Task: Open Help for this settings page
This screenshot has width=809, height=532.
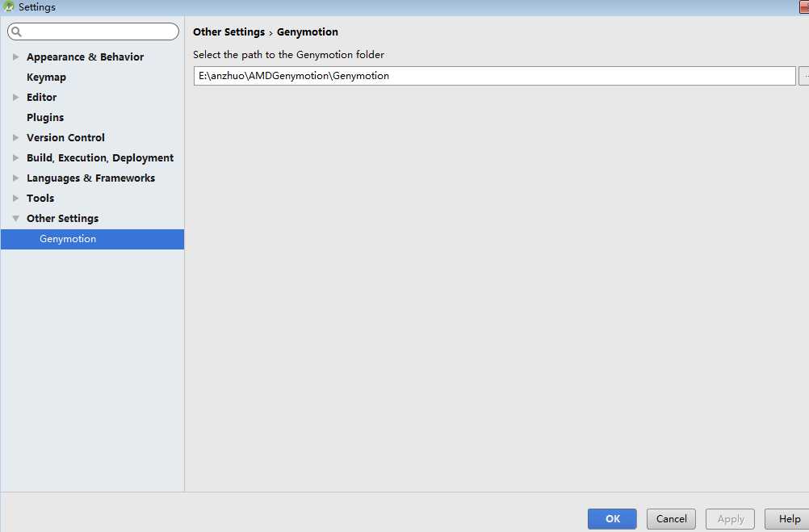Action: 787,518
